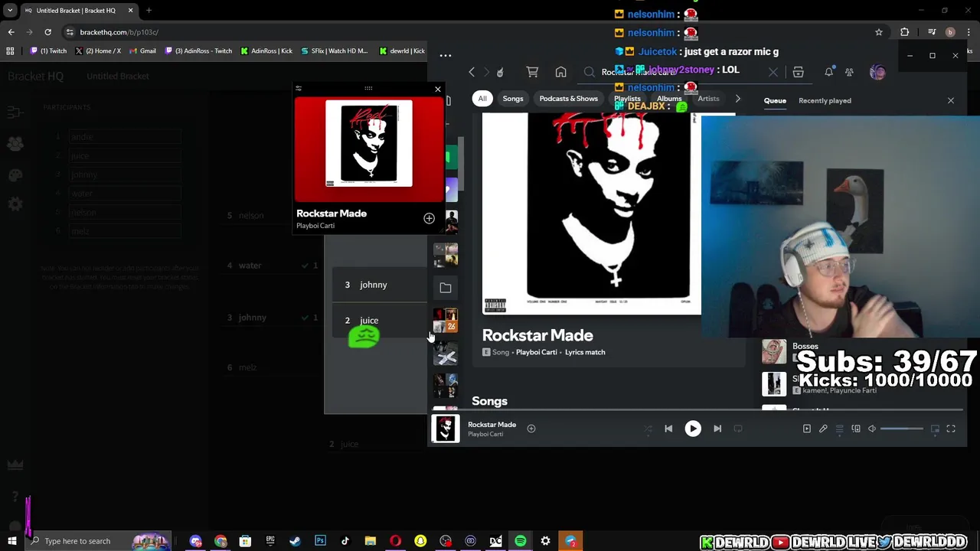This screenshot has height=551, width=980.
Task: Open the Friend Activity icon
Action: [x=849, y=72]
